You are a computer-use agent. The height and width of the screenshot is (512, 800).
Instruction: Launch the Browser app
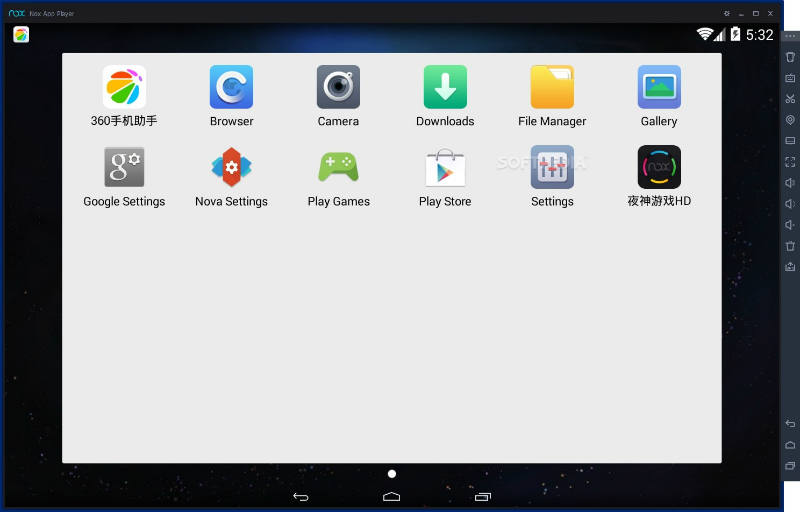click(x=231, y=88)
